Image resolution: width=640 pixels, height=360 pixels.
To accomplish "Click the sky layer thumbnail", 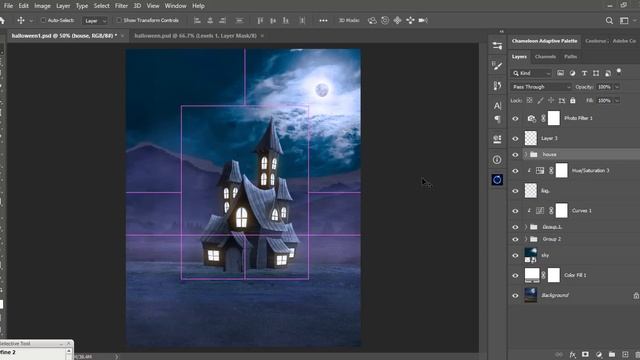I will [x=531, y=255].
